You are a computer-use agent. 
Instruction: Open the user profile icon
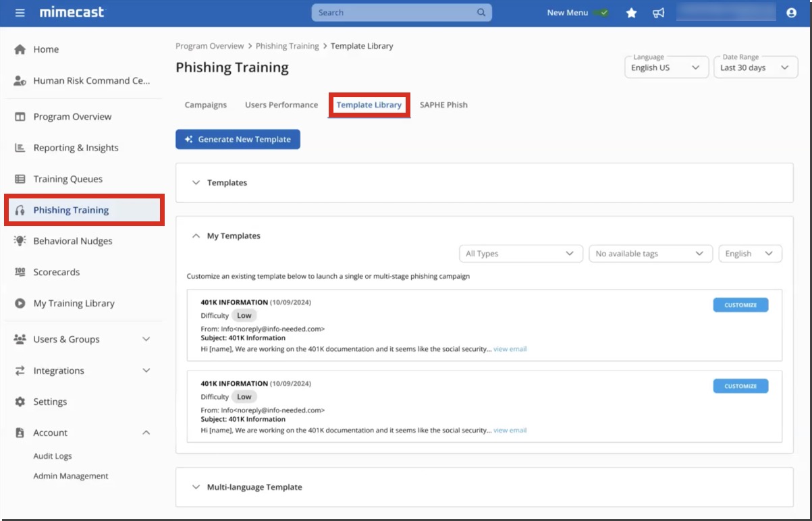pos(791,13)
